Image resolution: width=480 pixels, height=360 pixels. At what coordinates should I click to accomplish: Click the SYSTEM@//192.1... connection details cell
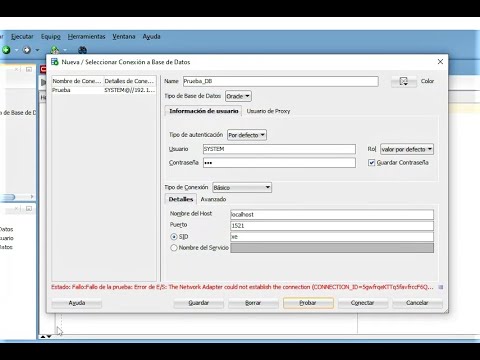130,90
